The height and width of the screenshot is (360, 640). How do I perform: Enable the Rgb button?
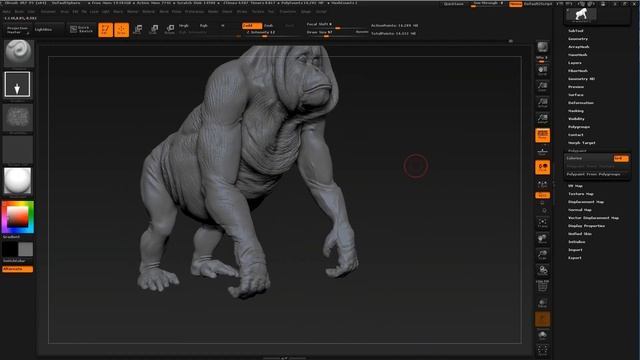tap(203, 25)
